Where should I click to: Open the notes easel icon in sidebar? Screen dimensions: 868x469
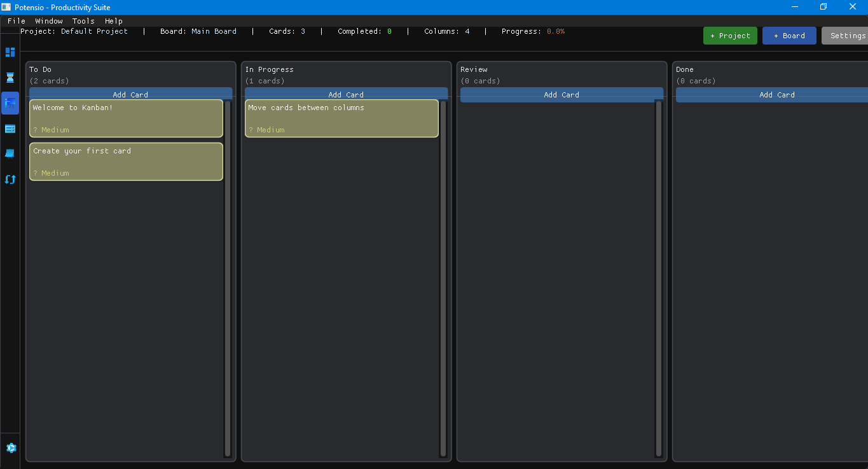pos(10,154)
